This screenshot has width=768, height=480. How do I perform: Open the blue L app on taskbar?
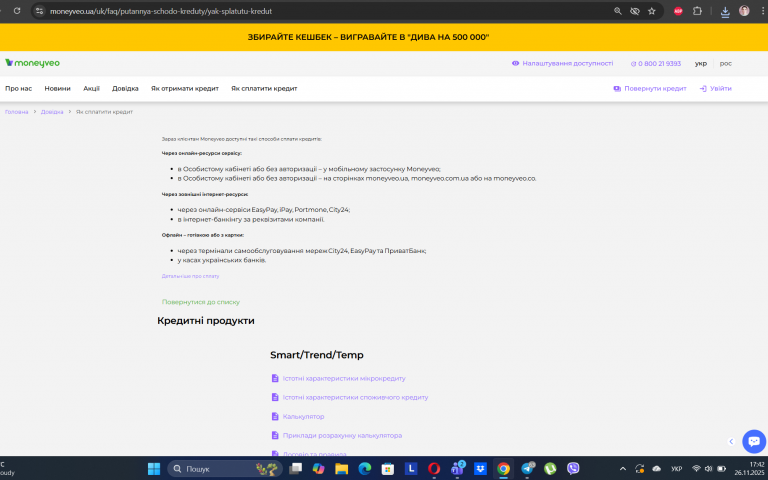[411, 469]
